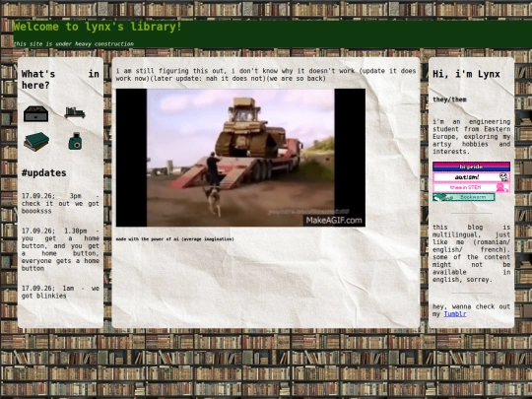The height and width of the screenshot is (399, 532).
Task: Click the '#updates' heading
Action: pos(43,173)
